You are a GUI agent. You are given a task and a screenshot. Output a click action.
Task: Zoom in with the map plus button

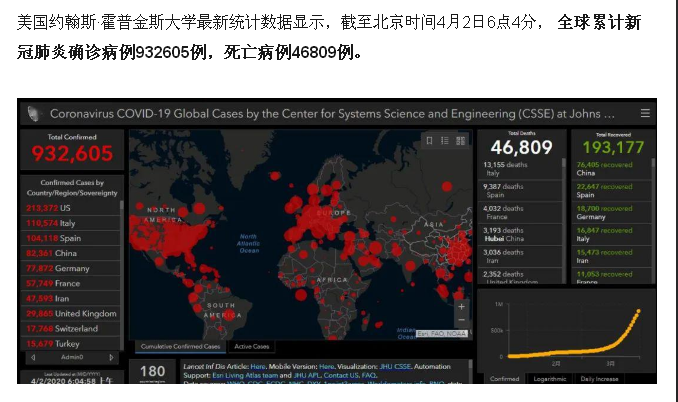[x=461, y=306]
